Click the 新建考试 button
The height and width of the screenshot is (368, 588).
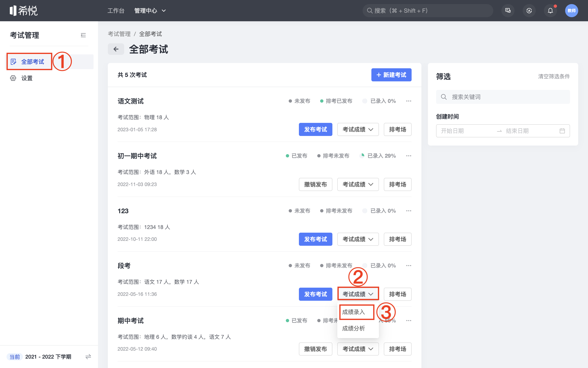pyautogui.click(x=391, y=75)
